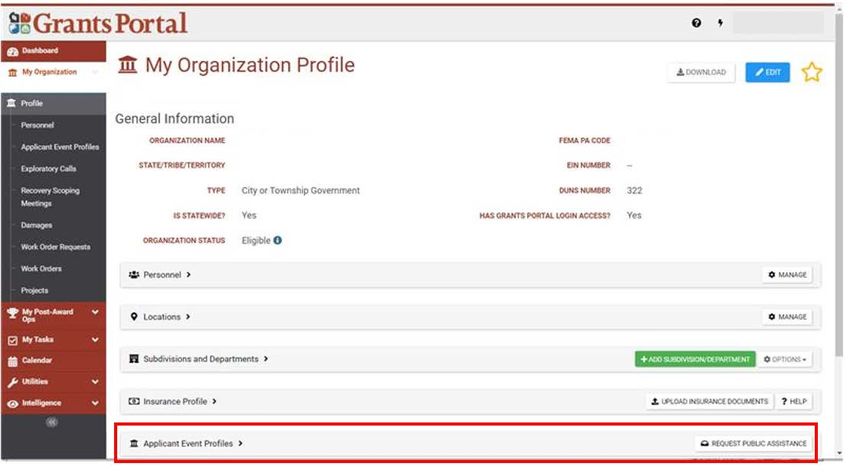Click the Calendar icon in sidebar
Screen dimensions: 850x473
click(13, 361)
